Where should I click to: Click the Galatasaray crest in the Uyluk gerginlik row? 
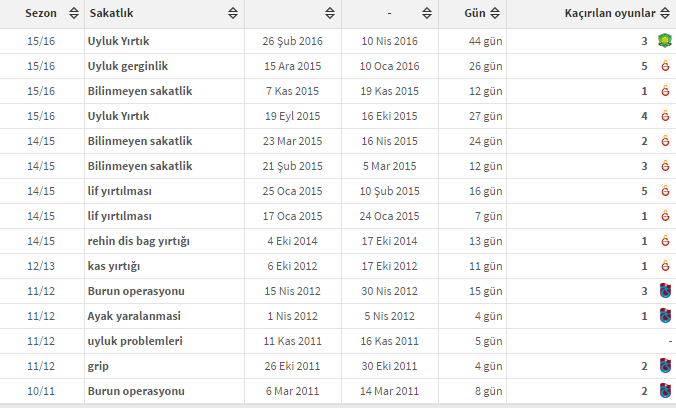coord(665,66)
